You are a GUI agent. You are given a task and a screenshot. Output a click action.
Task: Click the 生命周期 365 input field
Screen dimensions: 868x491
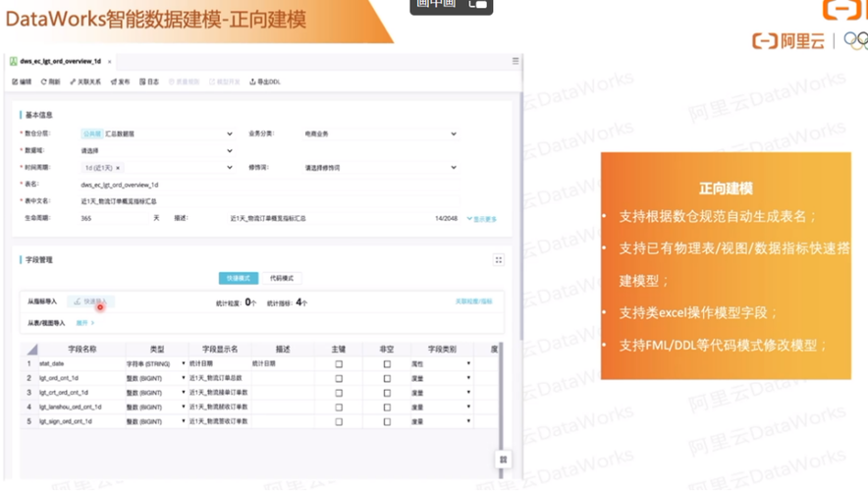(x=114, y=219)
